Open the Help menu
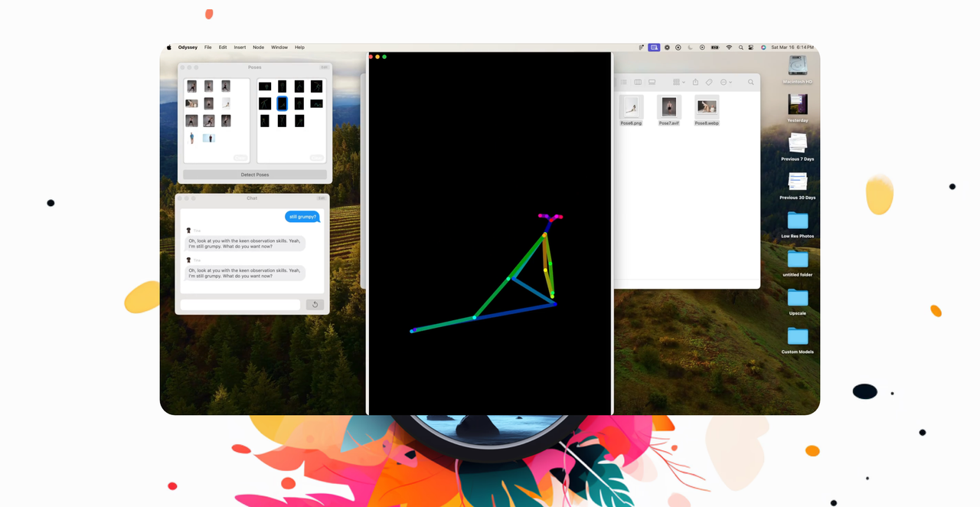Image resolution: width=980 pixels, height=507 pixels. click(x=299, y=47)
